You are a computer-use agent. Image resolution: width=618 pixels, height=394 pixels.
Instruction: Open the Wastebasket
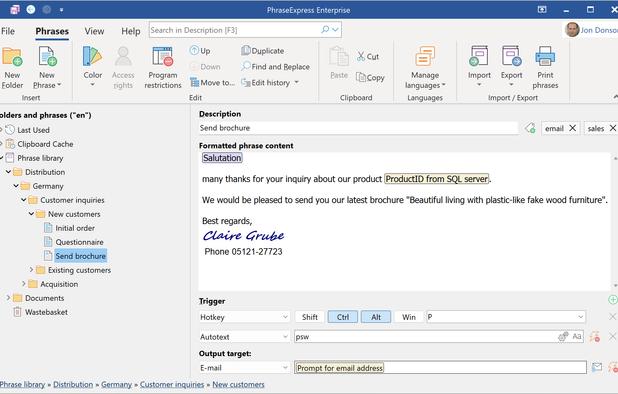[46, 312]
